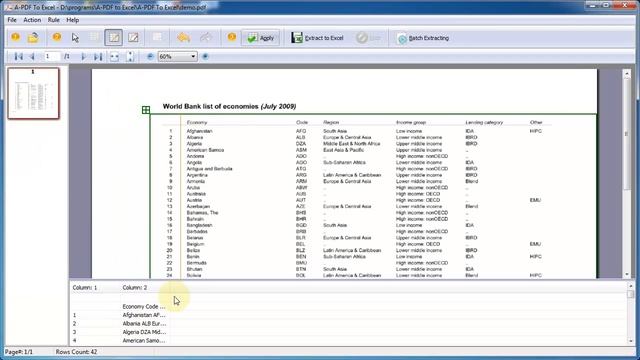Open the Rule menu

point(53,20)
